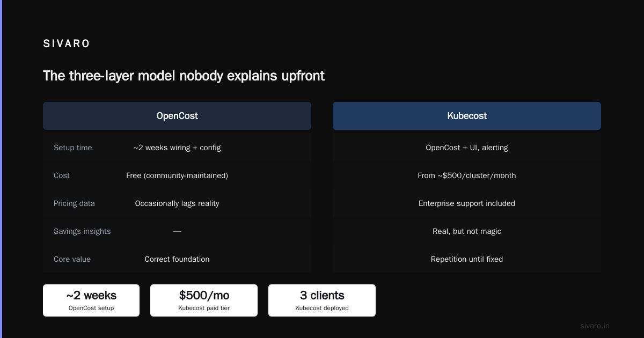Click the '$500/mo' stat value
This screenshot has width=644, height=338.
click(x=204, y=296)
